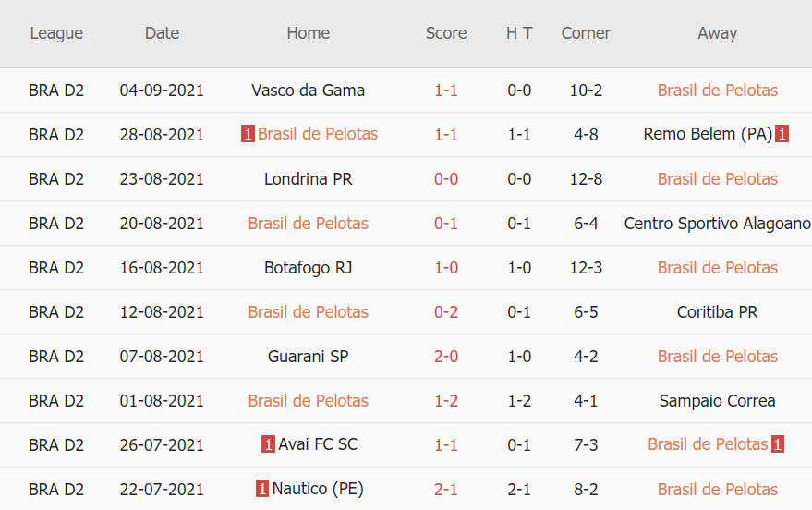Click BRA D2 league on 04-09-2021 row
Screen dimensions: 812x510
tap(56, 91)
